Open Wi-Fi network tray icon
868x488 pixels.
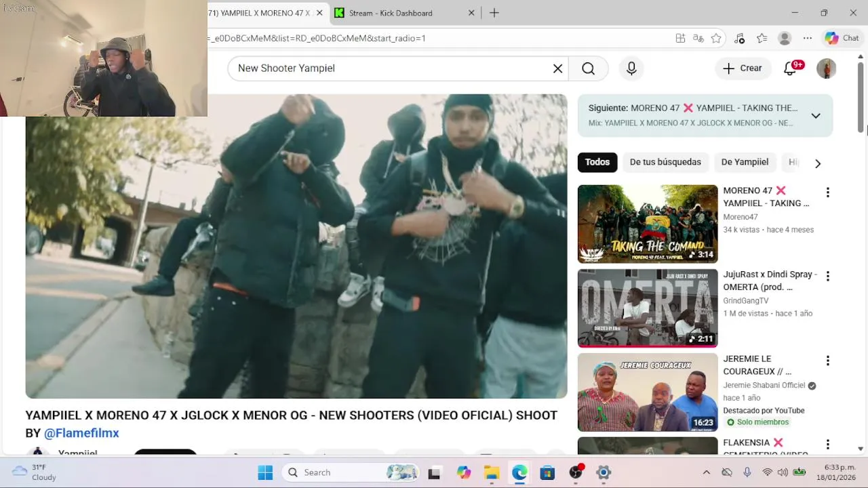coord(767,472)
